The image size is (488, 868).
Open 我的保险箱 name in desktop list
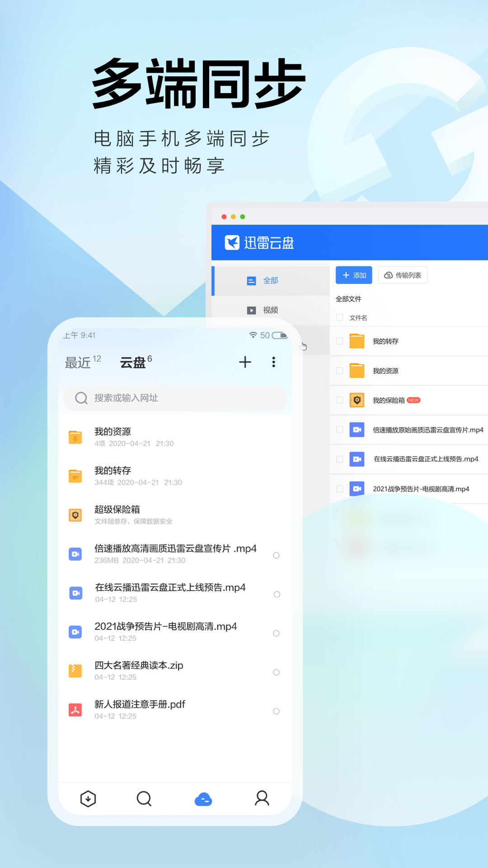point(389,400)
